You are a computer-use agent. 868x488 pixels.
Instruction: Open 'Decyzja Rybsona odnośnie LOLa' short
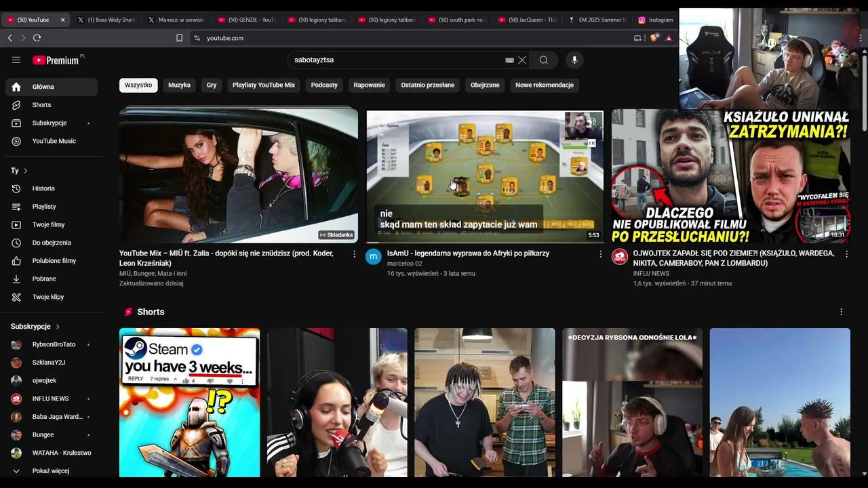pos(632,403)
